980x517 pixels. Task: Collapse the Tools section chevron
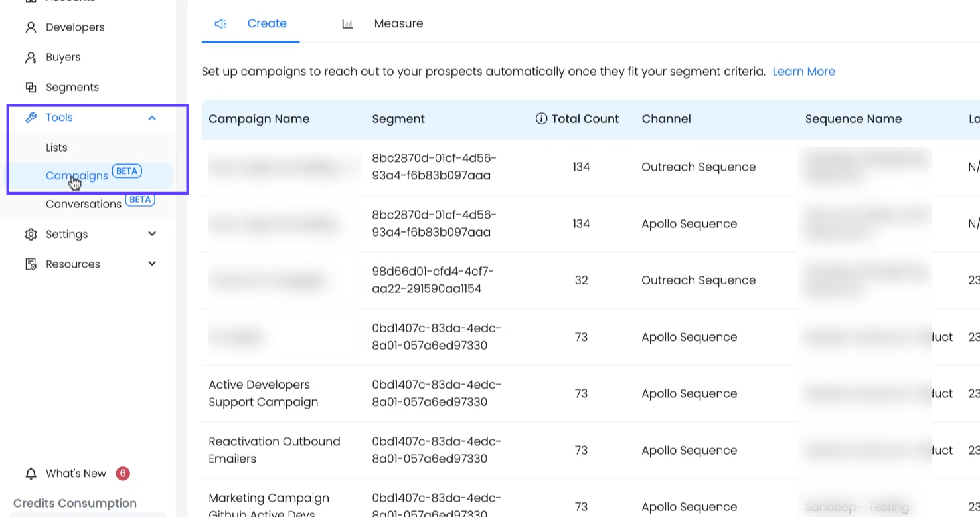(152, 118)
